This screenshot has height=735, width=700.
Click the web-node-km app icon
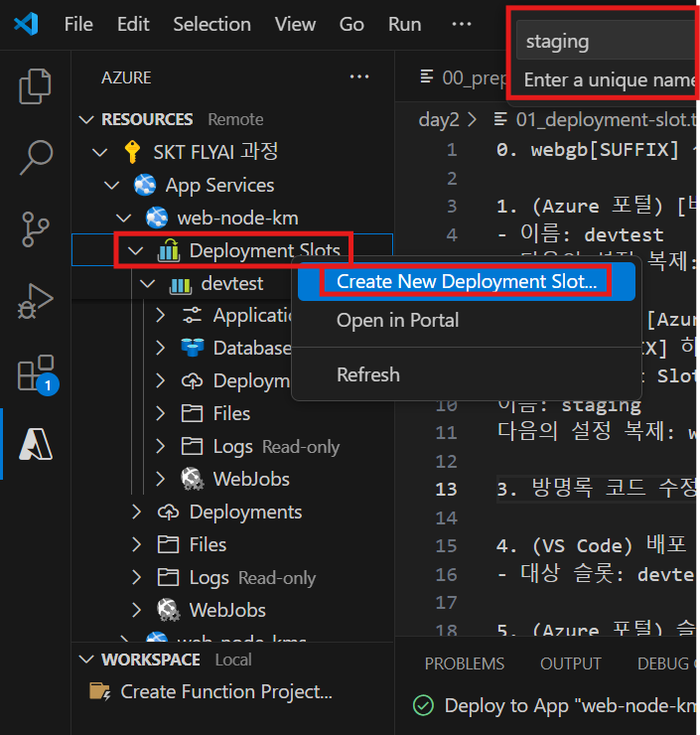tap(157, 218)
